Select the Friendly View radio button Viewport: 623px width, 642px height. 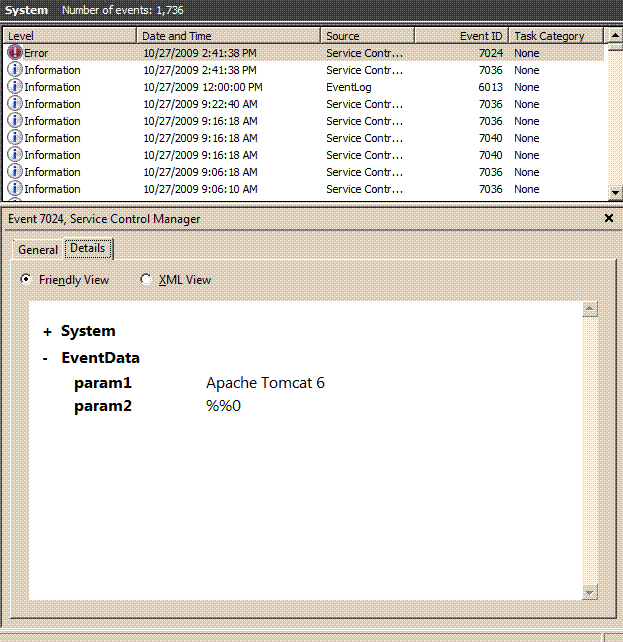pos(27,280)
